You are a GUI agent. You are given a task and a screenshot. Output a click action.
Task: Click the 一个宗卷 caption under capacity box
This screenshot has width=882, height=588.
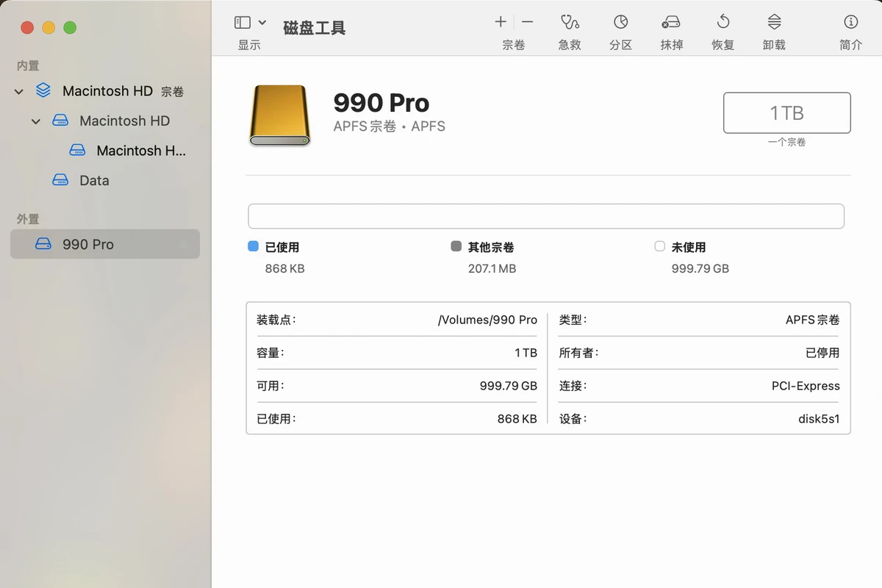point(787,142)
